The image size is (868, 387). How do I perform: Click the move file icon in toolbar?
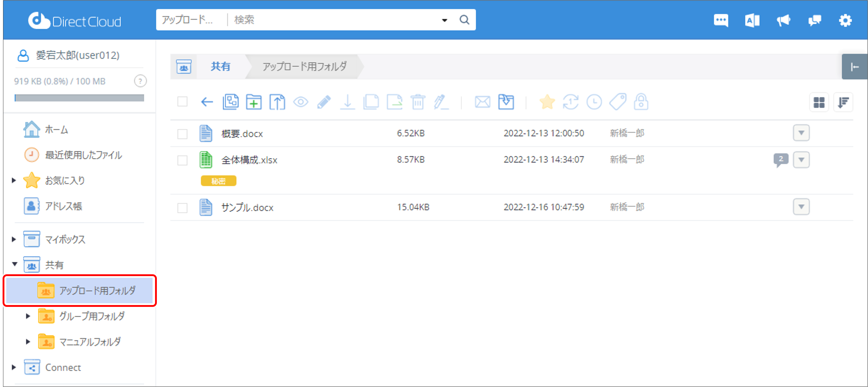point(395,102)
